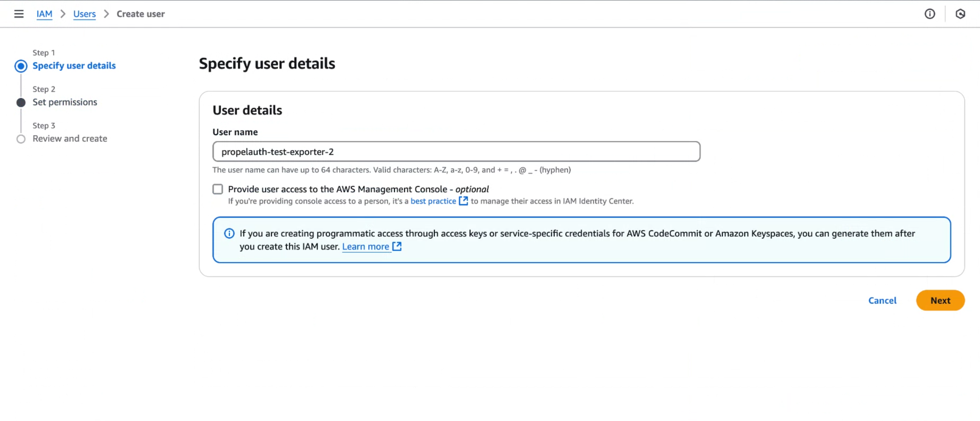Click the orange Next button

coord(940,300)
